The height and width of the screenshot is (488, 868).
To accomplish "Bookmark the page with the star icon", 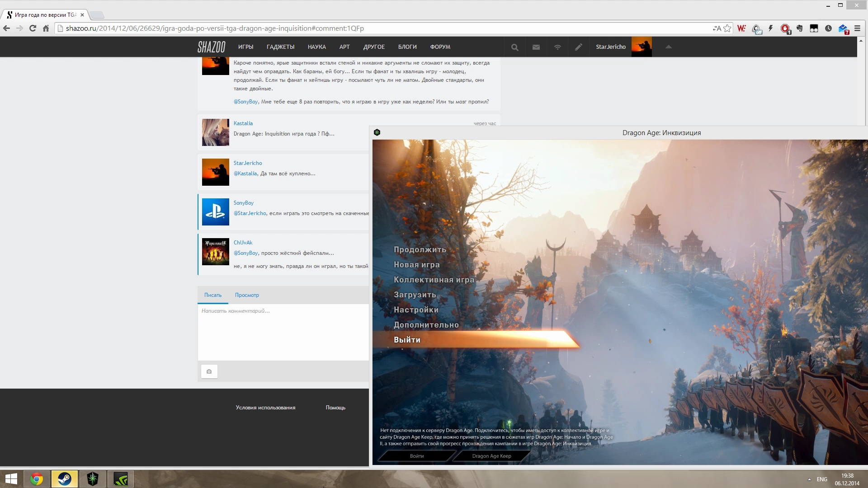I will tap(727, 28).
